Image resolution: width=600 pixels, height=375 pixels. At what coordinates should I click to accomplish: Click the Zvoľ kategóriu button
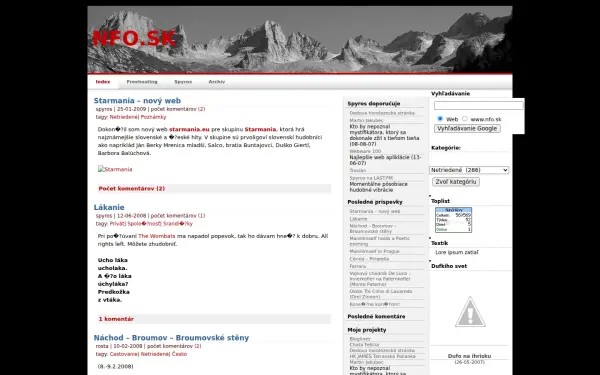tap(456, 182)
